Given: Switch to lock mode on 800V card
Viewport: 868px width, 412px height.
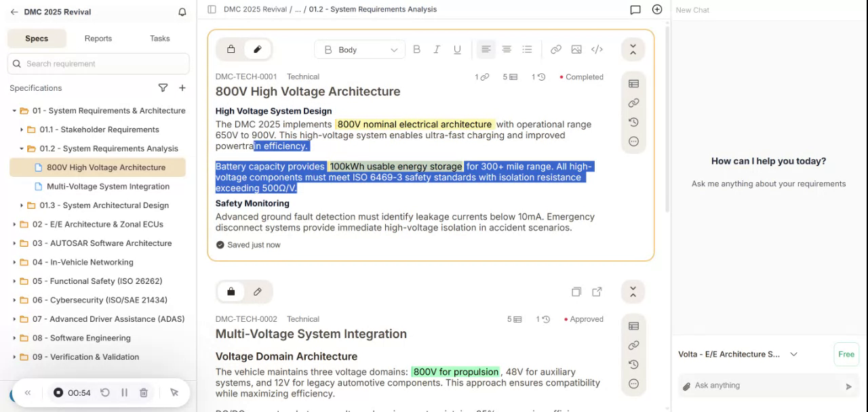Looking at the screenshot, I should pyautogui.click(x=231, y=49).
